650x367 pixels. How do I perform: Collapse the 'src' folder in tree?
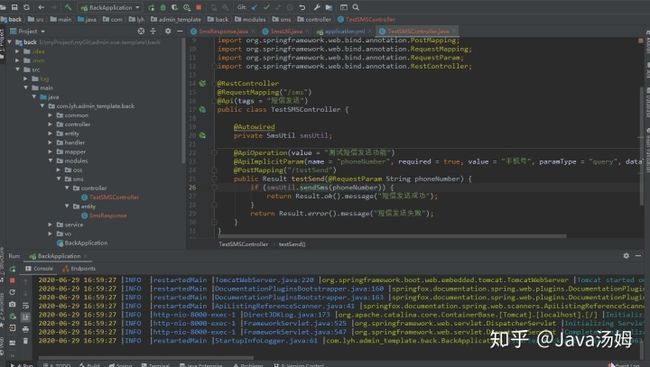[18, 70]
